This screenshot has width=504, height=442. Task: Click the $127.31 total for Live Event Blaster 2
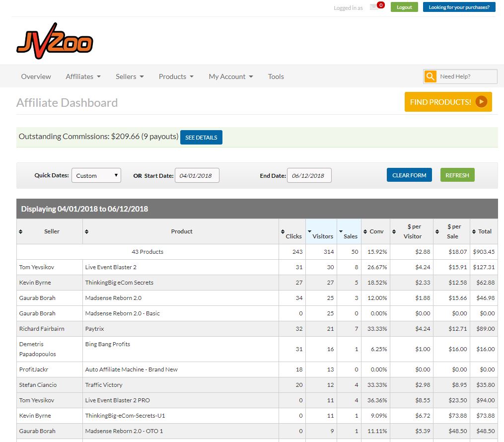tap(484, 267)
